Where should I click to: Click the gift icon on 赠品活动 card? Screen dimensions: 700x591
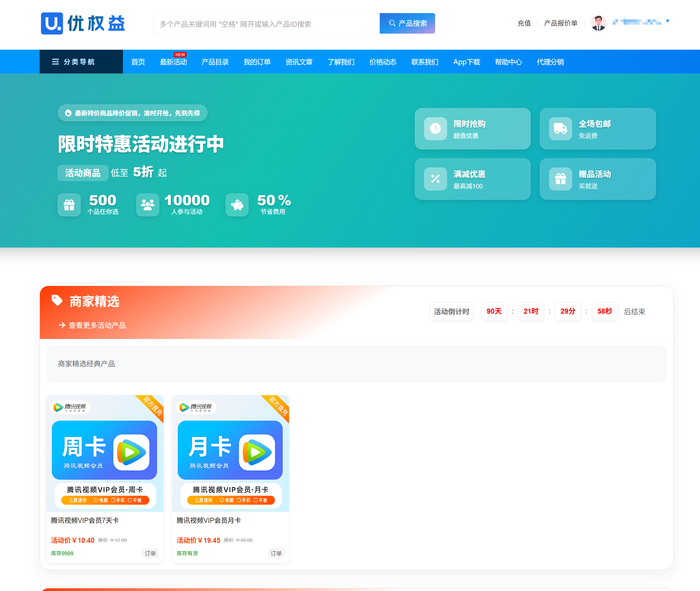(560, 179)
